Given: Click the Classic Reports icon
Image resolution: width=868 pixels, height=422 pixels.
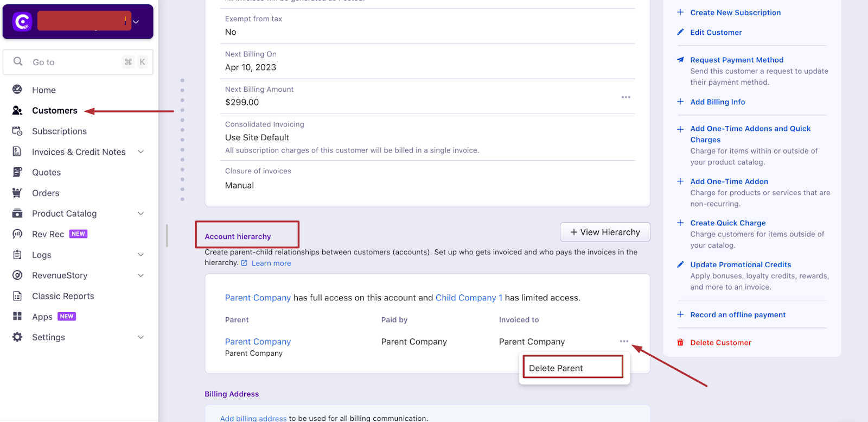Looking at the screenshot, I should pyautogui.click(x=17, y=296).
